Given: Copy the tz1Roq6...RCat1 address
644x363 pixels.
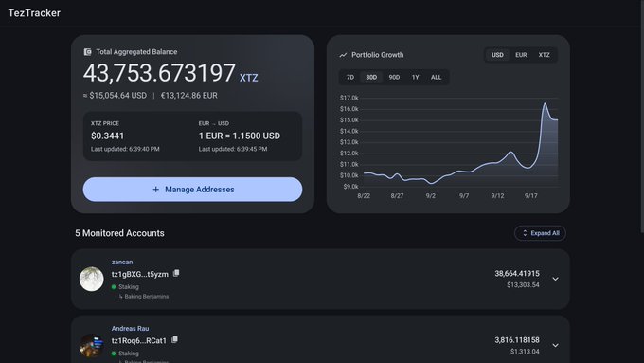Looking at the screenshot, I should 174,339.
